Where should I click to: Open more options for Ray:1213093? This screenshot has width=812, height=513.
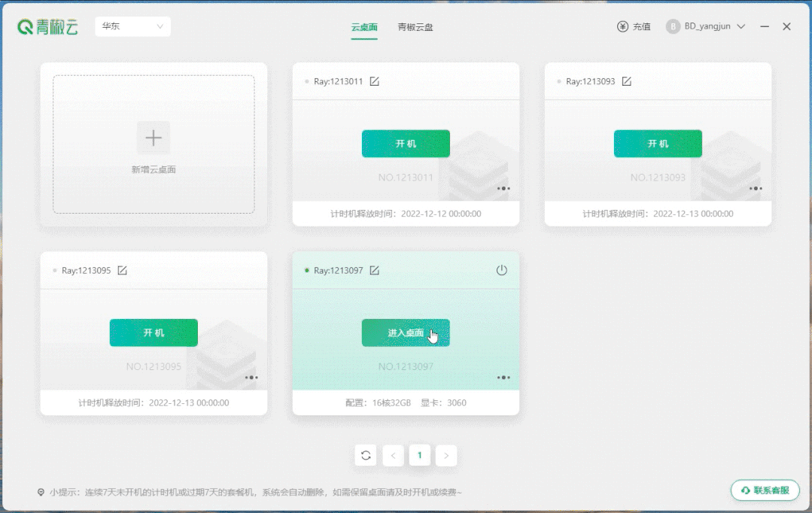pyautogui.click(x=756, y=189)
